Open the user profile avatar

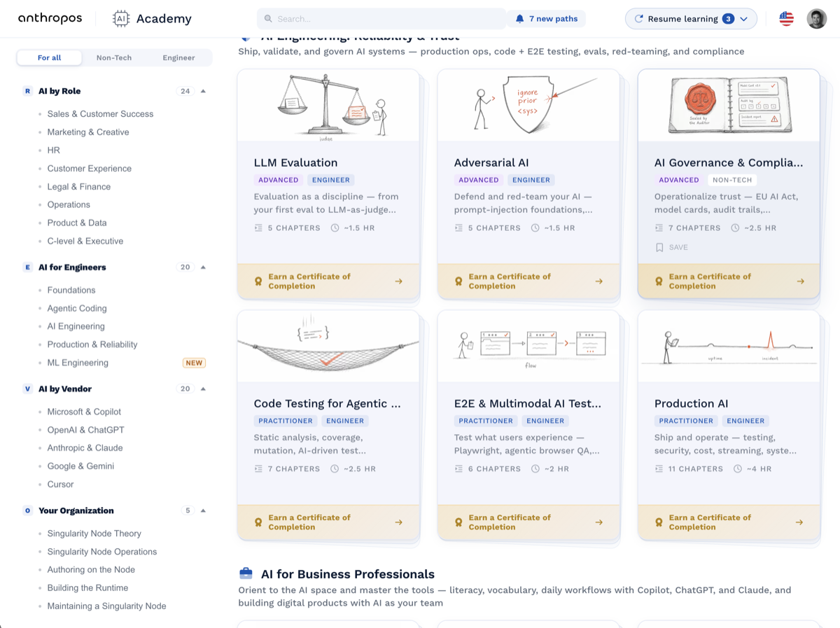(816, 19)
